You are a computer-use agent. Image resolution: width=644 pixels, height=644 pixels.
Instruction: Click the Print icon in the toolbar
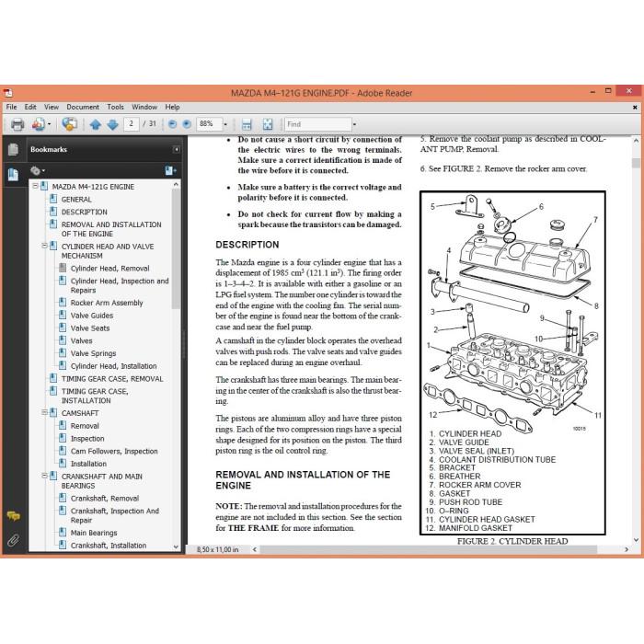click(17, 124)
